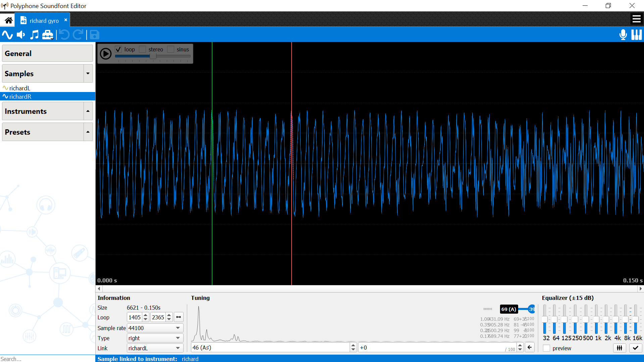
Task: Click the music note instrument icon
Action: pyautogui.click(x=34, y=35)
